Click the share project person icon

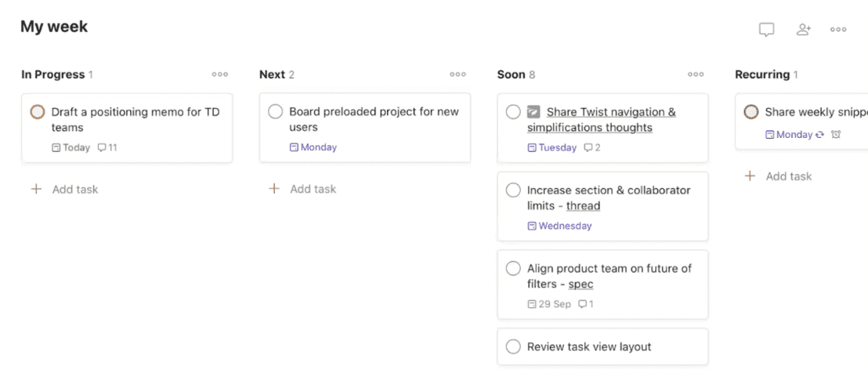(x=803, y=29)
